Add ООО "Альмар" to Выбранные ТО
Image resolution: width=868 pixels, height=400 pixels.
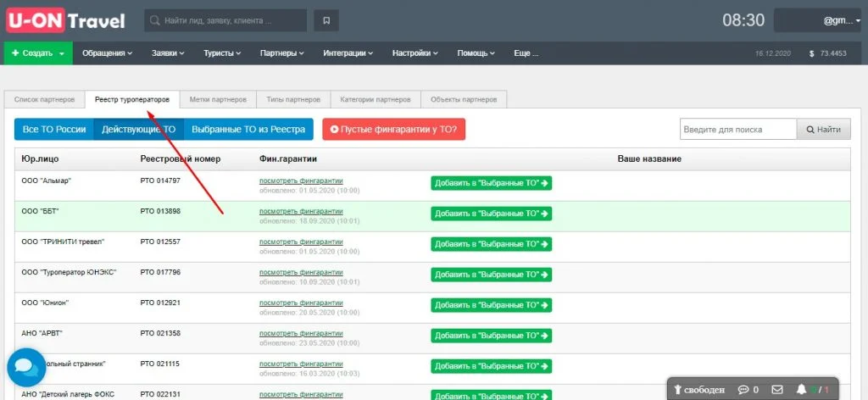coord(492,183)
